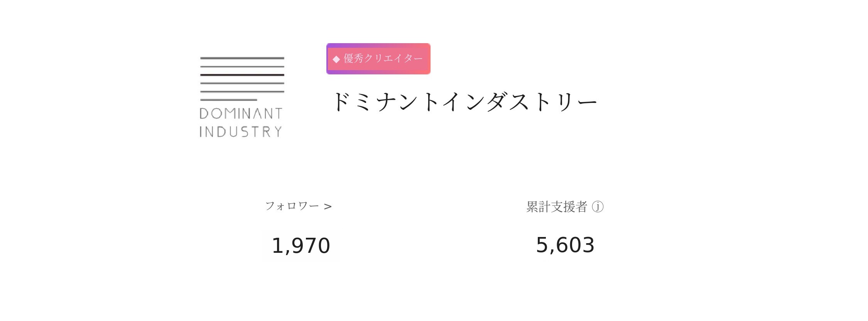The width and height of the screenshot is (868, 321).
Task: Click the thick black line in the logo
Action: tap(242, 75)
